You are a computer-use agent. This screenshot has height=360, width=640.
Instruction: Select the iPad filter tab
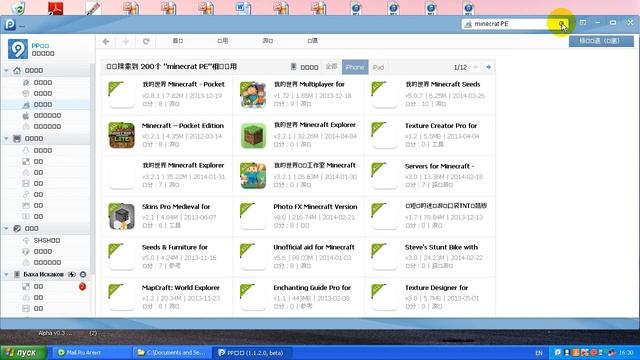(378, 67)
